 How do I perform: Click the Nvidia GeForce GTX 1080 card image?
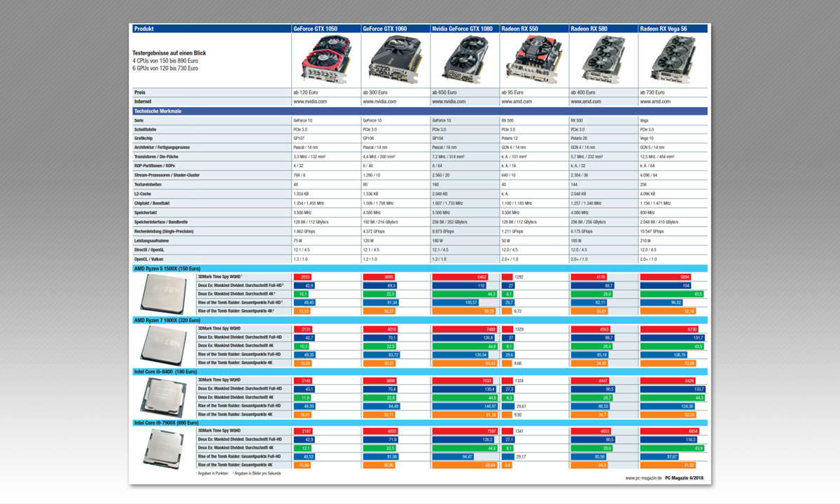click(464, 60)
